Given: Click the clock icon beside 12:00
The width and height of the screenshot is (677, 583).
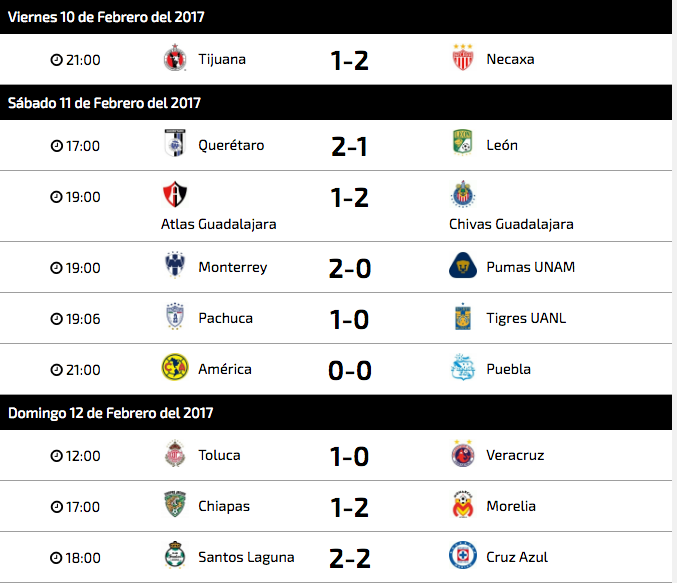Looking at the screenshot, I should (57, 456).
